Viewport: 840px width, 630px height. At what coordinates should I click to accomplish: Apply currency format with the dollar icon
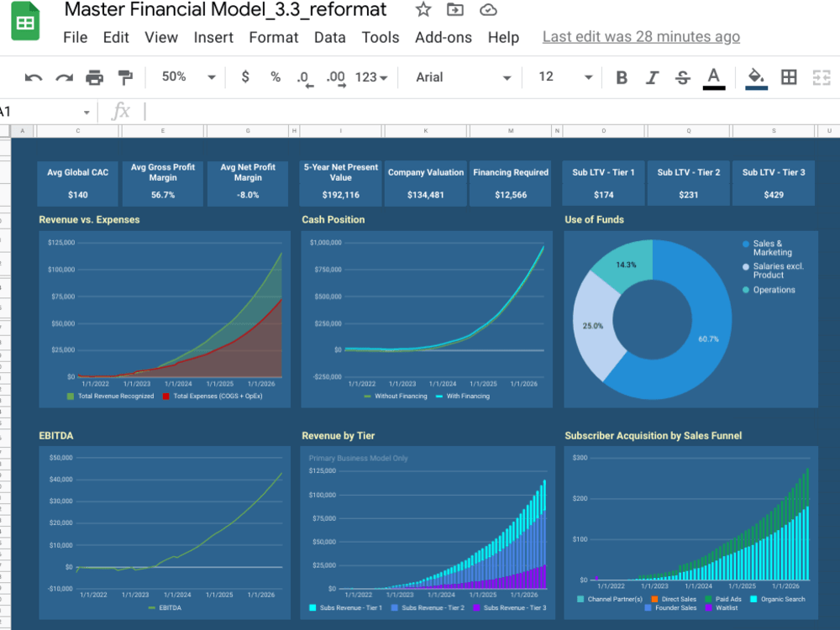[x=244, y=77]
